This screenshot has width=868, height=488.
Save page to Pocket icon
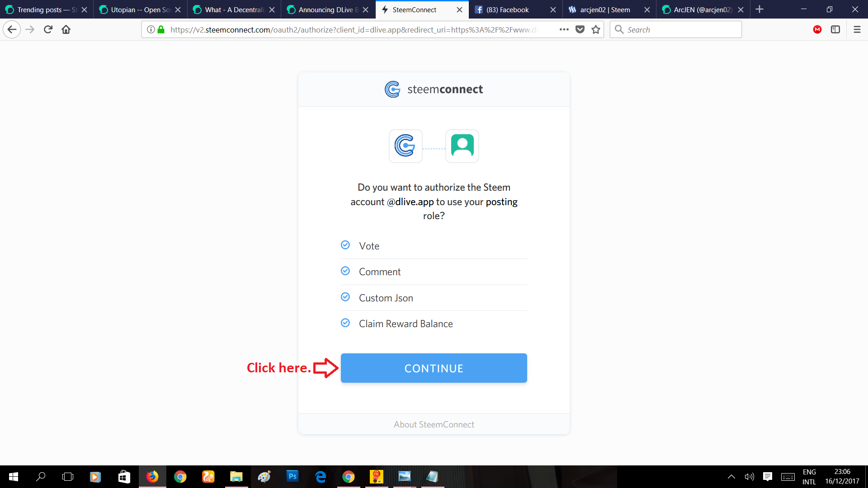click(x=580, y=29)
